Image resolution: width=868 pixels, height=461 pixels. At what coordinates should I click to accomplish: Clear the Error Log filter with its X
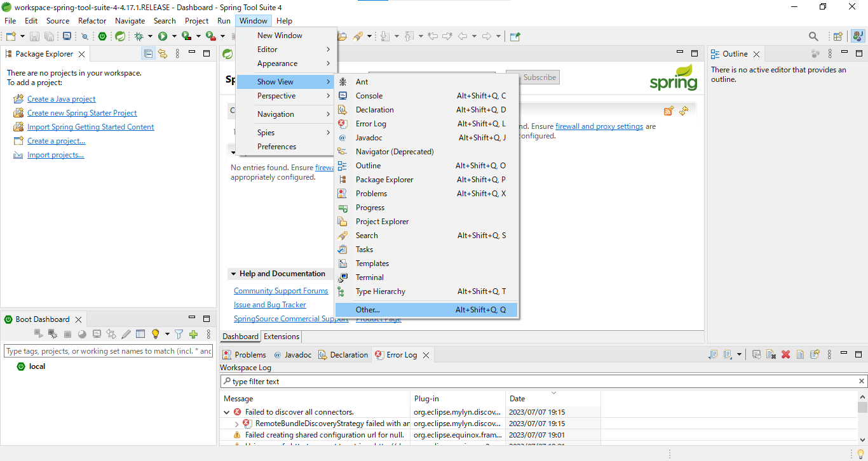pyautogui.click(x=862, y=382)
